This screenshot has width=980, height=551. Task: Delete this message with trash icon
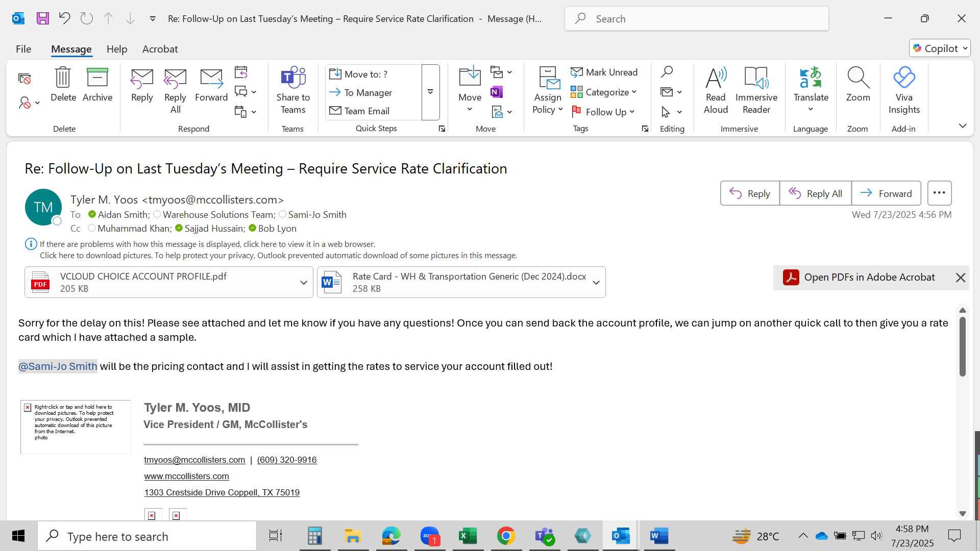tap(63, 85)
